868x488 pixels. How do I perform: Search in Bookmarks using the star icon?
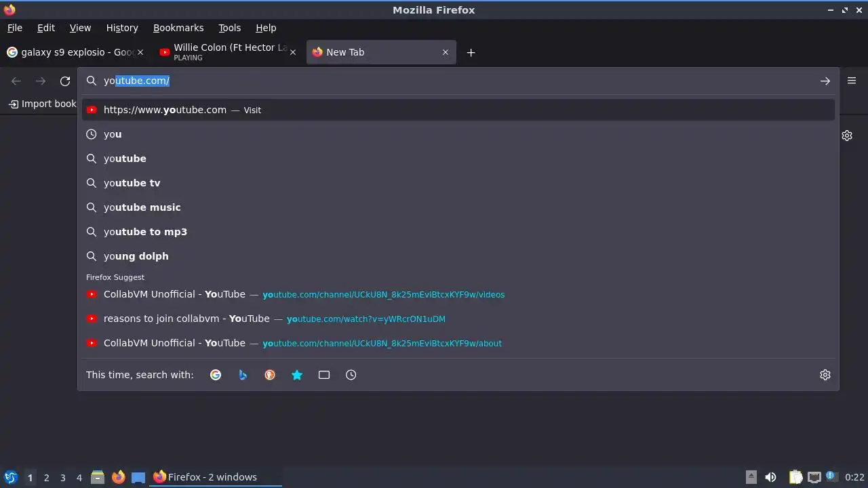297,375
